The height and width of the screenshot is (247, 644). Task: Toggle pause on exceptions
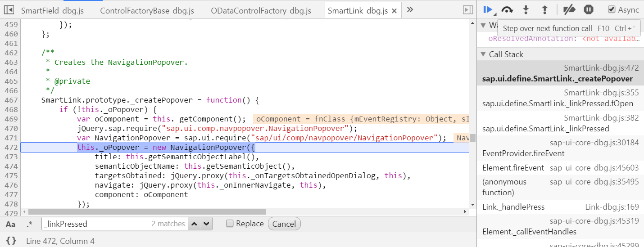coord(589,9)
